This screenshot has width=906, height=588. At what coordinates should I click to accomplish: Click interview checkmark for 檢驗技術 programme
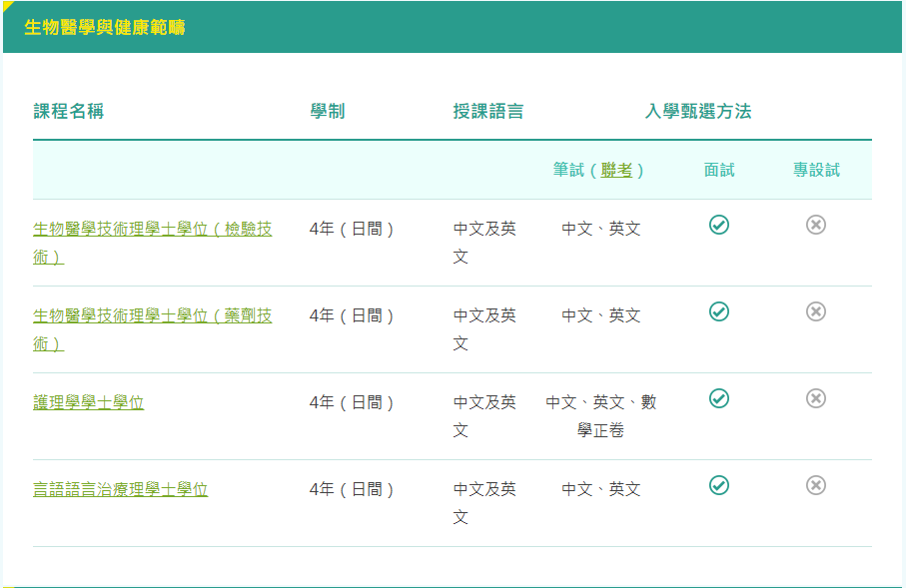[719, 225]
